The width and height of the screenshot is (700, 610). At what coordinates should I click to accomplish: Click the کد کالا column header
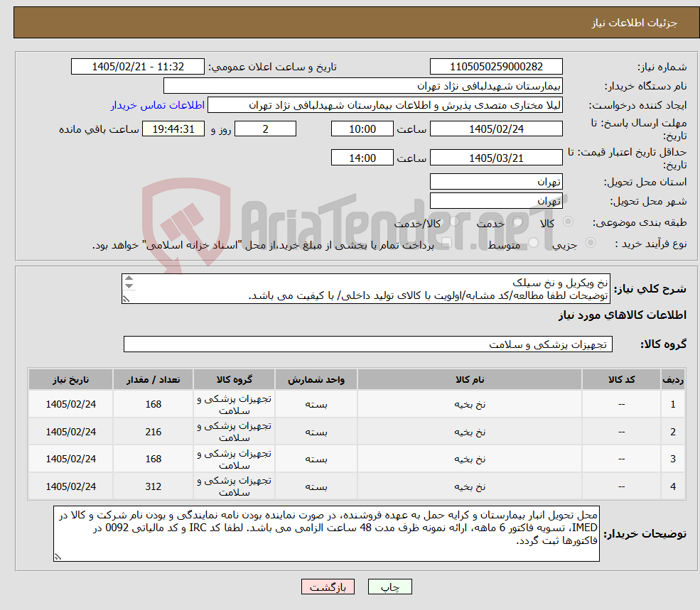click(x=621, y=379)
